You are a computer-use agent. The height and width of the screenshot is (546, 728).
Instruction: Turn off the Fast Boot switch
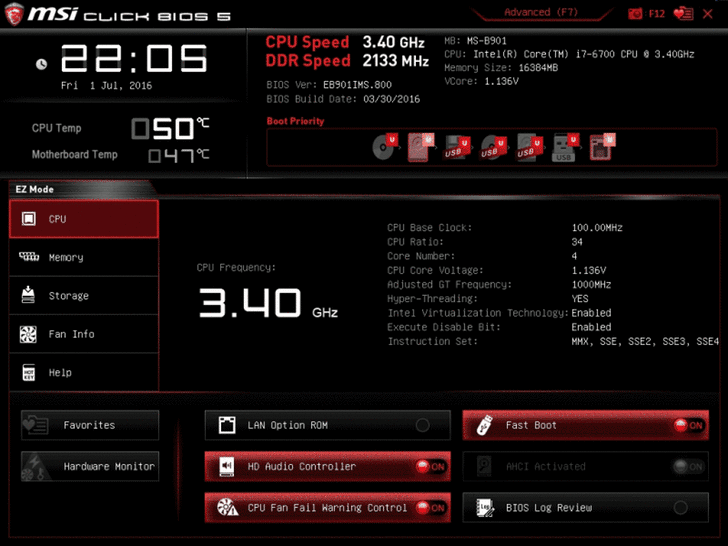click(689, 425)
